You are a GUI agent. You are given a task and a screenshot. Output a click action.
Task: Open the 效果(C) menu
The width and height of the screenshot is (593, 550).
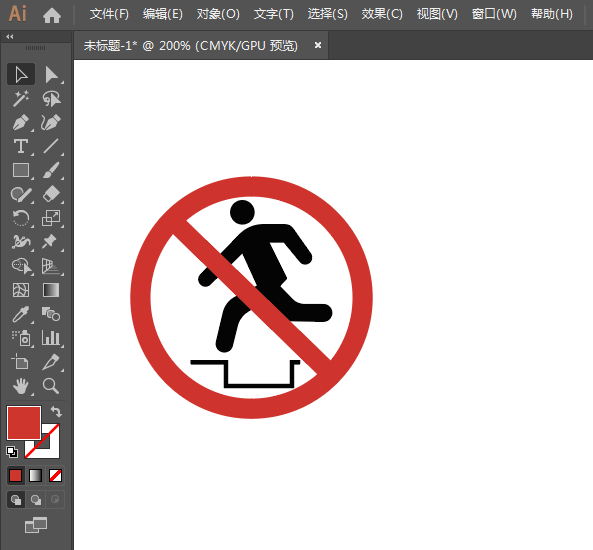click(382, 14)
